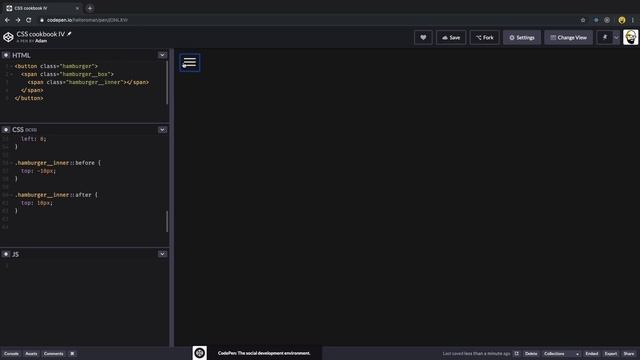Viewport: 640px width, 360px height.
Task: Click the hamburger menu button in preview
Action: coord(189,62)
